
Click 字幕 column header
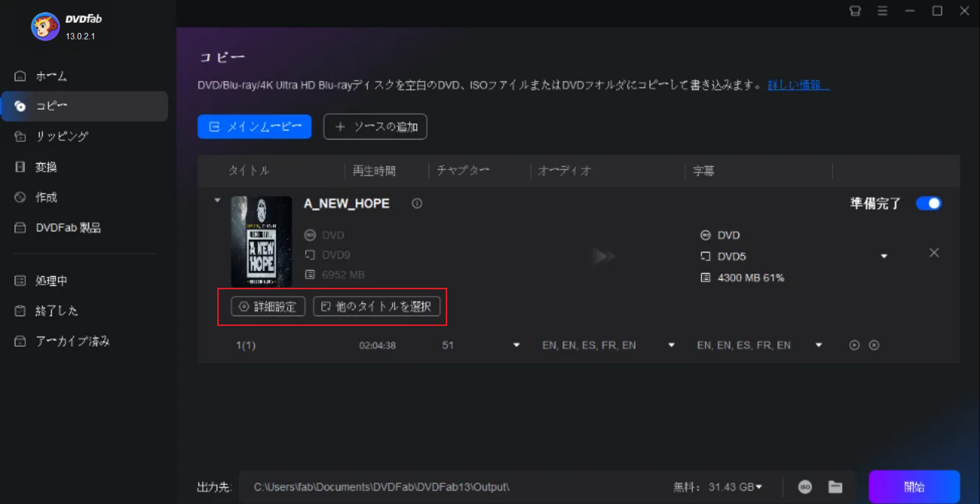703,171
